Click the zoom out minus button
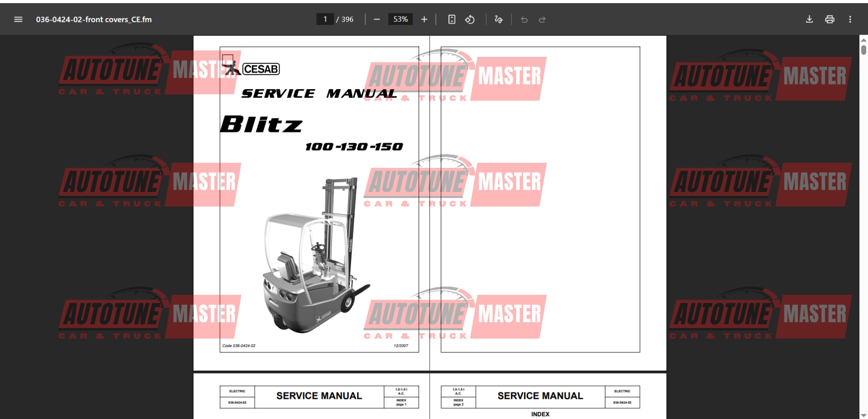Image resolution: width=868 pixels, height=419 pixels. [376, 20]
